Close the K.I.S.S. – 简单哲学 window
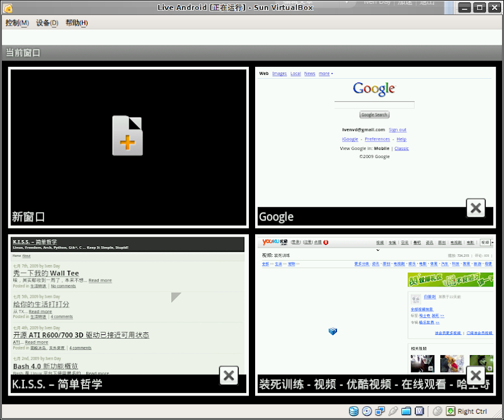504x420 pixels. pos(229,375)
